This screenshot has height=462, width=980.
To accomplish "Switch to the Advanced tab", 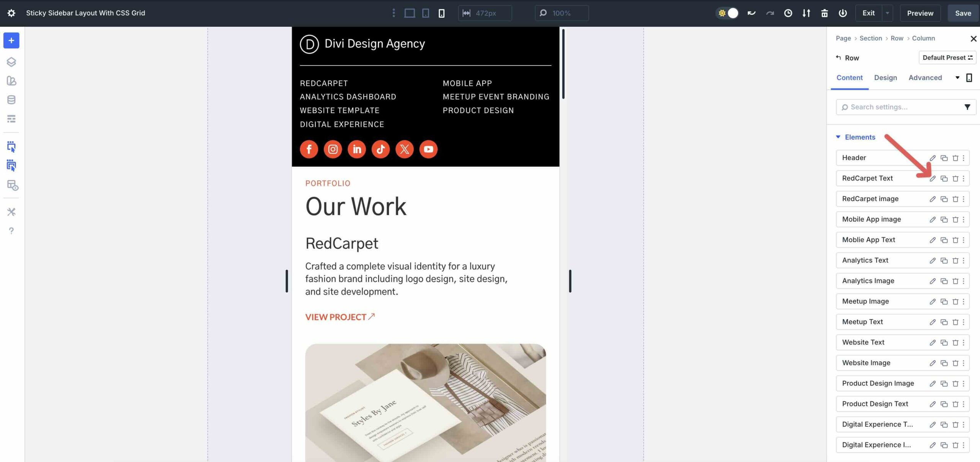I will [x=926, y=77].
